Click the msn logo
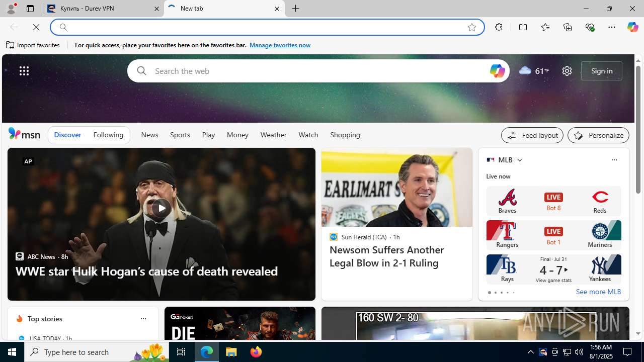The image size is (644, 362). [x=24, y=134]
